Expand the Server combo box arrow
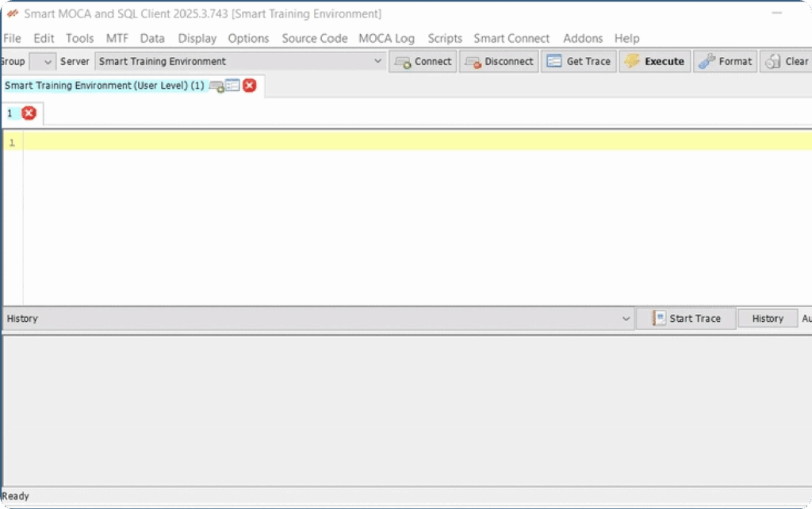 tap(378, 61)
